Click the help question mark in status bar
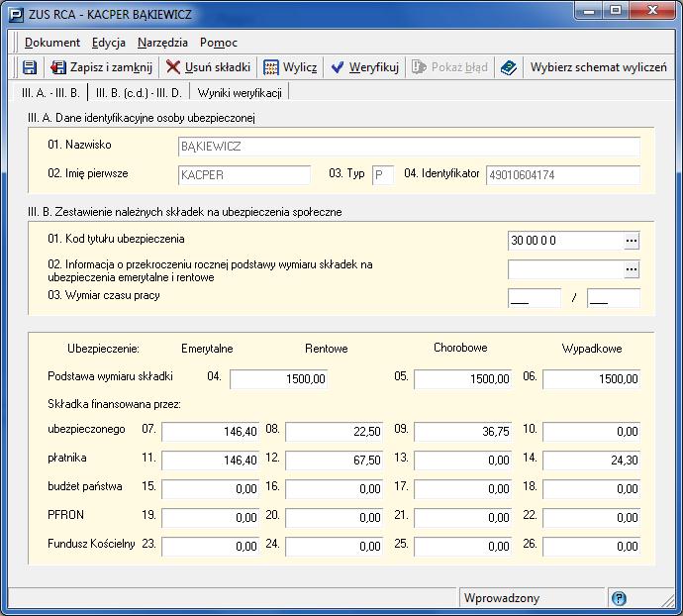This screenshot has height=616, width=683. click(619, 598)
